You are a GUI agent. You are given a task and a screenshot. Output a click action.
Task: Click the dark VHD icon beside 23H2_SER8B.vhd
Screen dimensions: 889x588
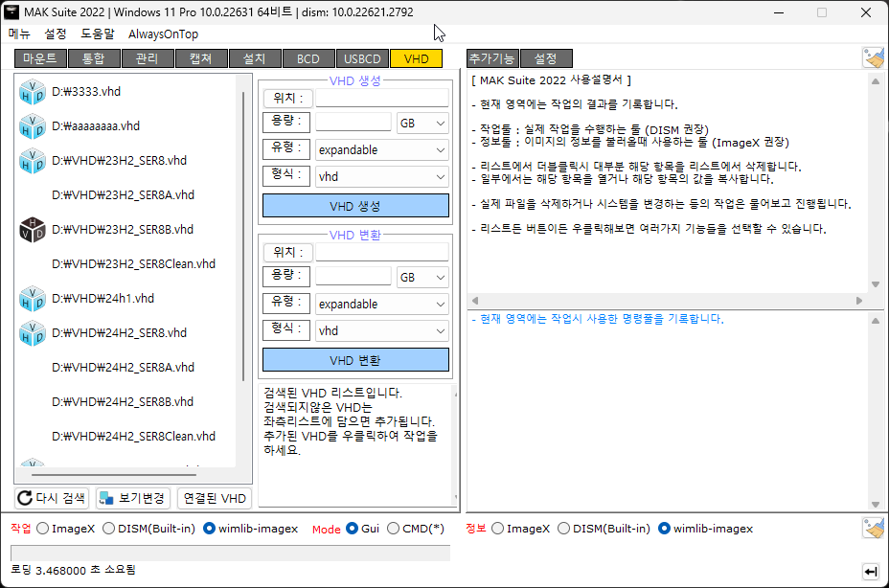click(32, 230)
